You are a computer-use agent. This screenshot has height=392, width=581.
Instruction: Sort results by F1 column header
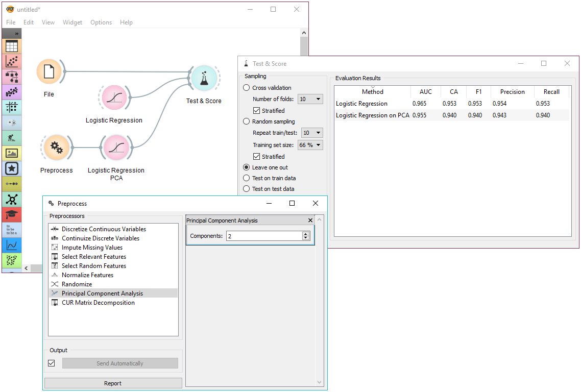(x=479, y=92)
